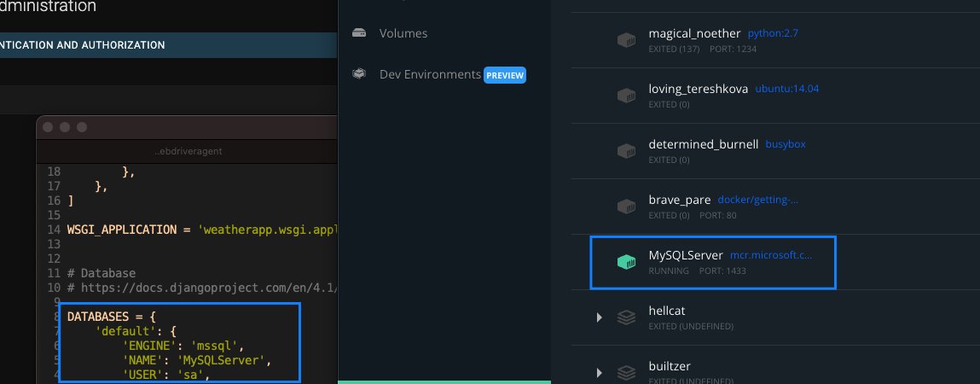
Task: Open the docker/getting-... image link
Action: pyautogui.click(x=757, y=200)
